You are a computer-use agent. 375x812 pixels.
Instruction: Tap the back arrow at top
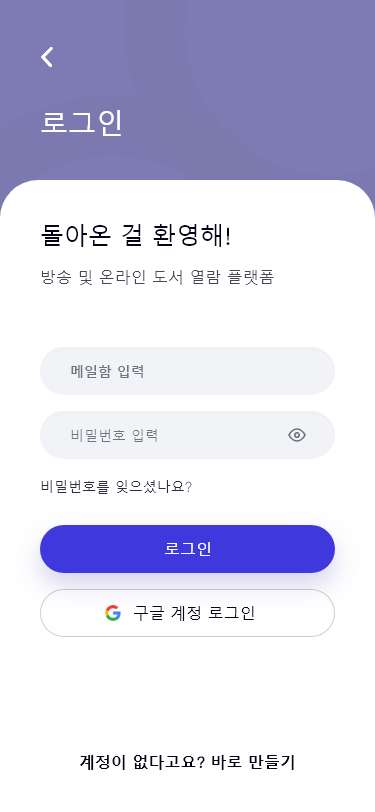click(x=47, y=57)
